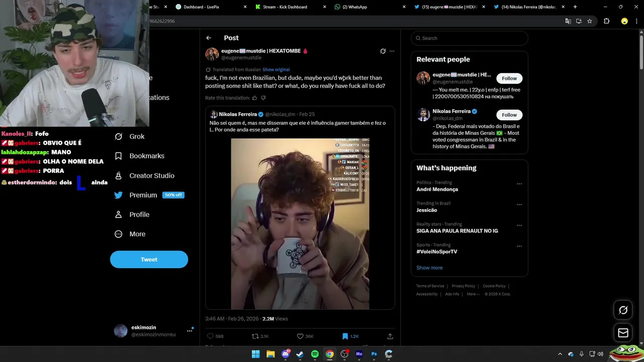Viewport: 644px width, 362px height.
Task: Open Discord from the taskbar
Action: [x=285, y=354]
